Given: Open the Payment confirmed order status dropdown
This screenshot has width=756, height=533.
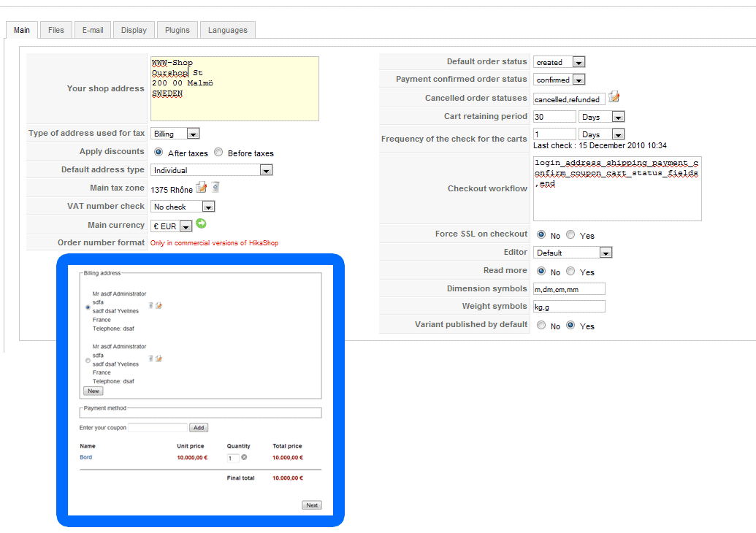Looking at the screenshot, I should coord(560,80).
